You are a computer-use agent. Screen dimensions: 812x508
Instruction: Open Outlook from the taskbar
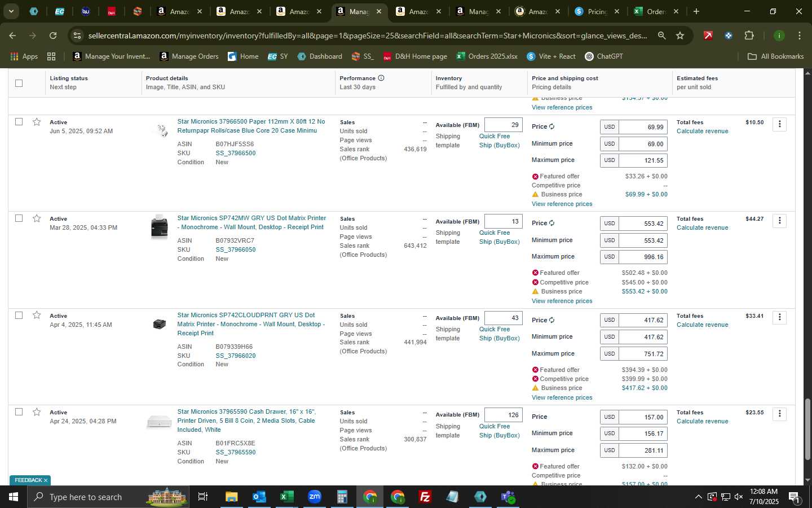click(x=259, y=497)
